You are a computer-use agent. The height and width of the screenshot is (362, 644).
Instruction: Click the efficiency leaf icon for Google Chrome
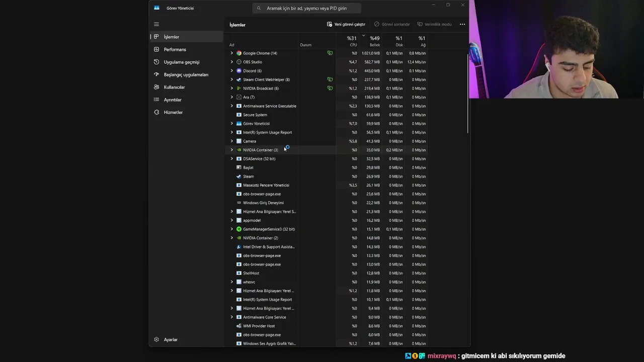pyautogui.click(x=330, y=53)
